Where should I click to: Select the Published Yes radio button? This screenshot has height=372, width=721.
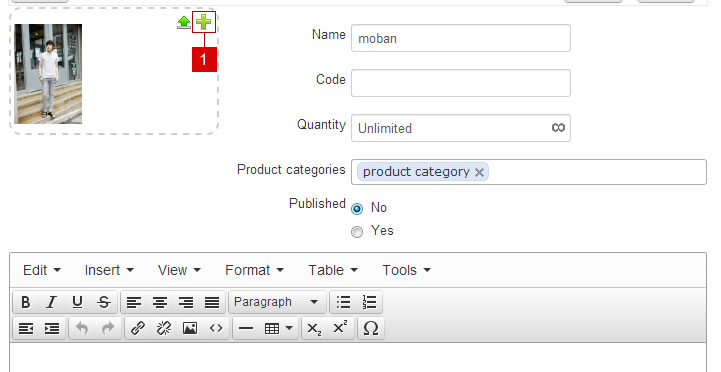357,232
